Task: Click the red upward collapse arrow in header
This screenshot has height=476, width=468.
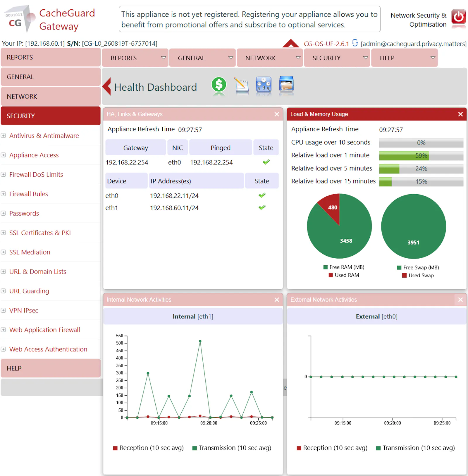Action: tap(291, 43)
